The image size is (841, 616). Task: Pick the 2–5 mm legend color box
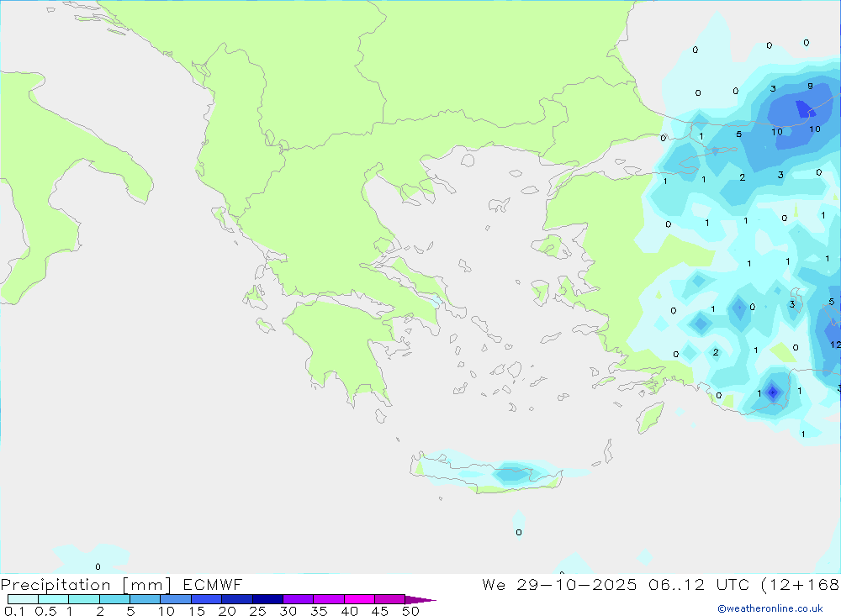[114, 599]
